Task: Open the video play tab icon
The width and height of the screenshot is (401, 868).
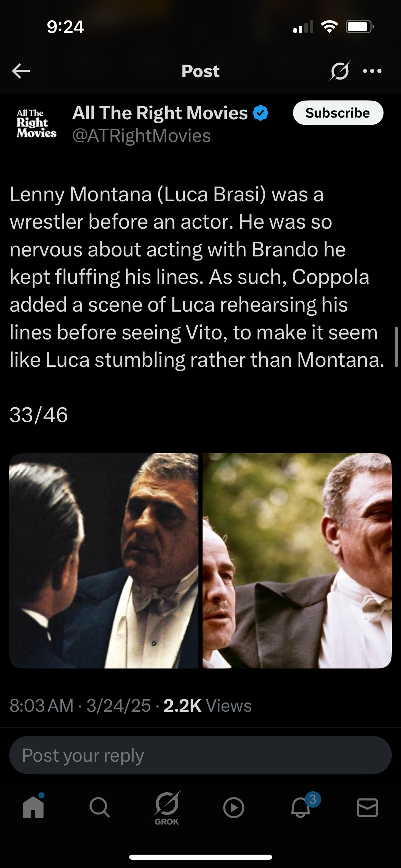Action: [234, 808]
